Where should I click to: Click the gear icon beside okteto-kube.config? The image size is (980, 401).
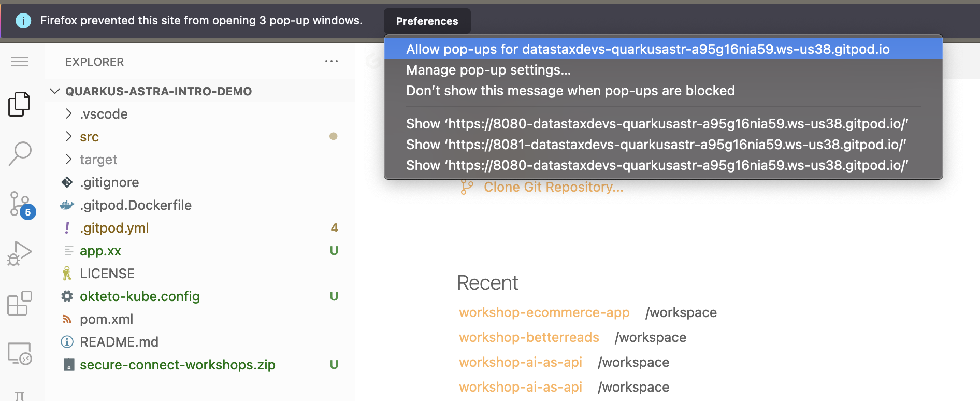[x=67, y=296]
